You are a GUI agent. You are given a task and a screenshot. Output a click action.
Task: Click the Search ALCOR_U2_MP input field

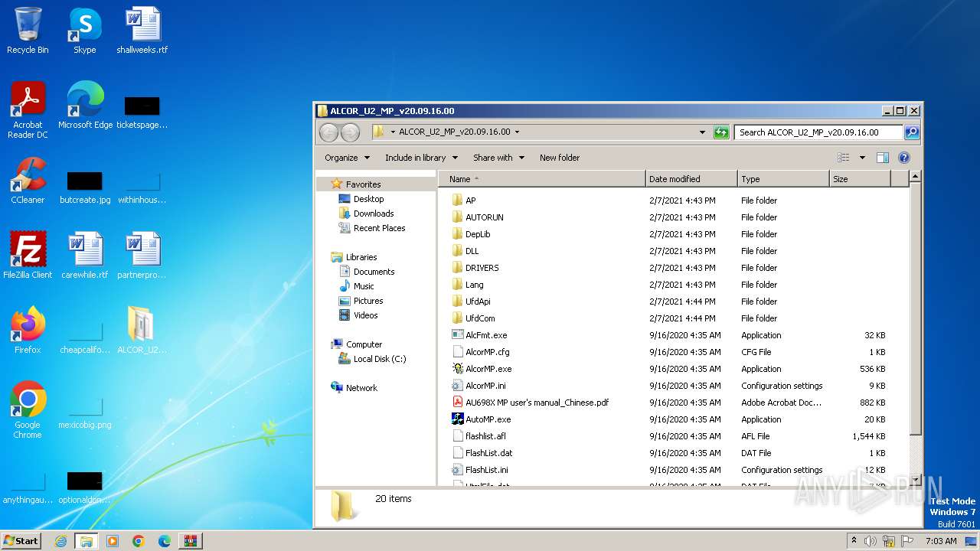point(818,132)
